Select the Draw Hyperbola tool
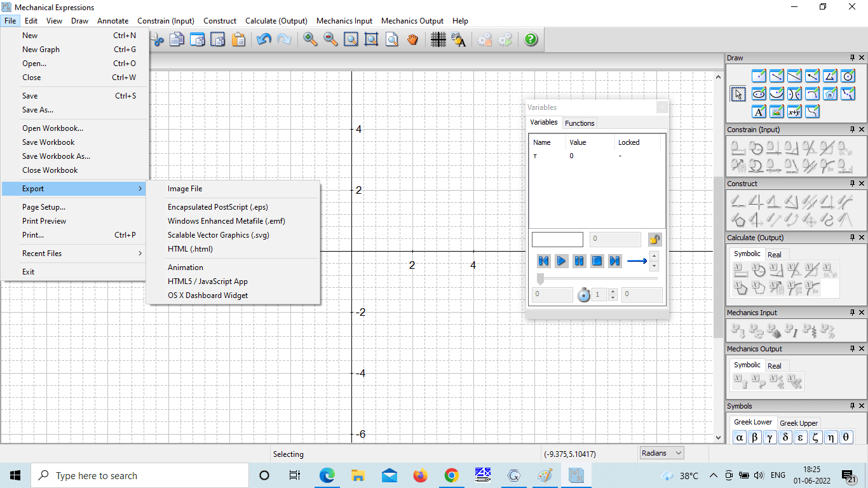Viewport: 868px width, 488px height. 794,94
